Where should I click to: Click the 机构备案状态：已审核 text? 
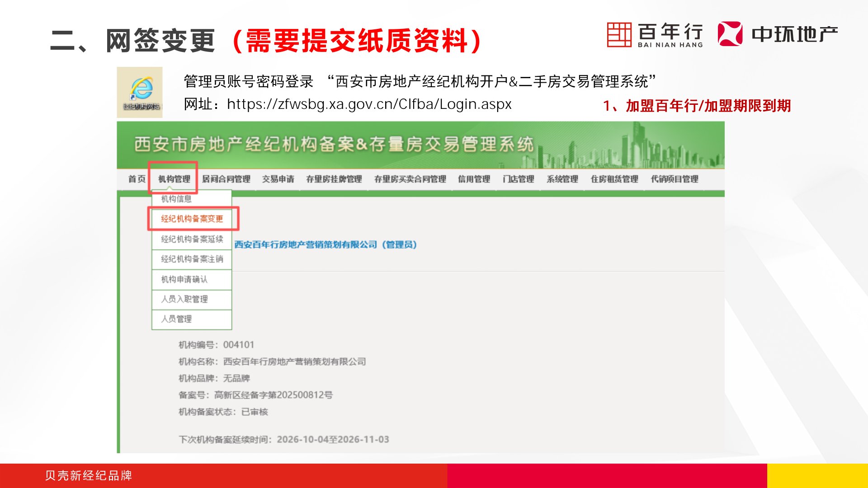tap(223, 412)
